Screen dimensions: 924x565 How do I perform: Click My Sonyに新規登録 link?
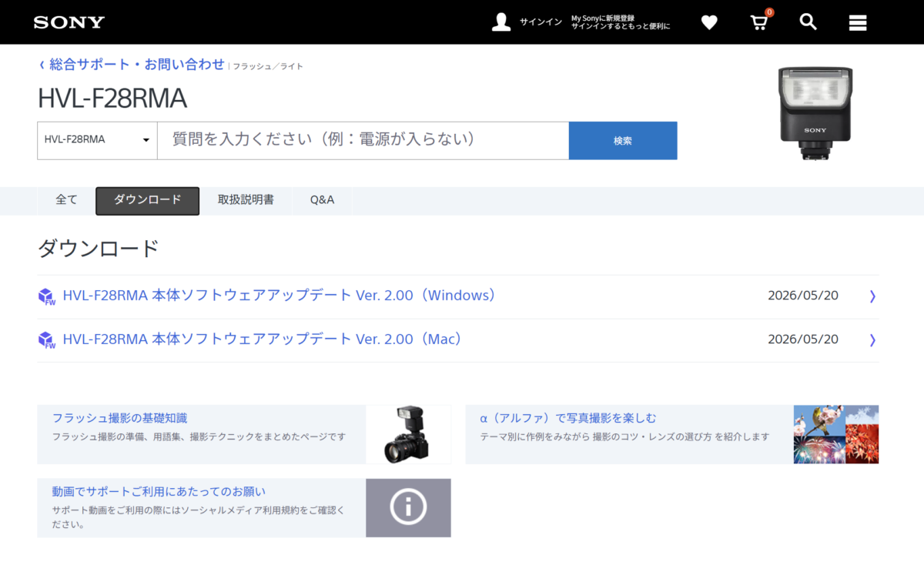click(x=603, y=17)
